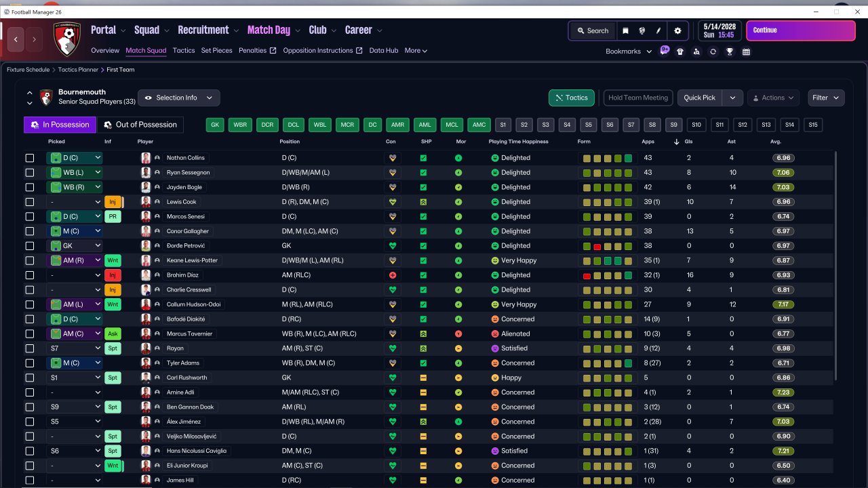The height and width of the screenshot is (488, 868).
Task: Open settings with the gear icon
Action: point(677,30)
